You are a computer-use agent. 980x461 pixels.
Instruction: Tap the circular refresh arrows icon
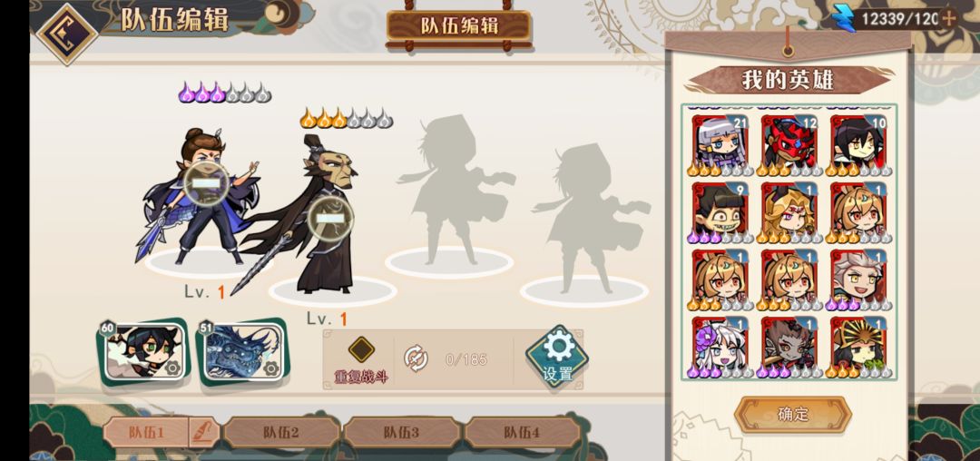point(416,358)
